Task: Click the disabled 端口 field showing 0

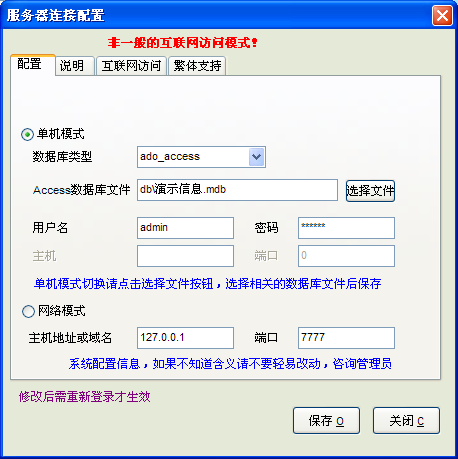Action: point(346,256)
